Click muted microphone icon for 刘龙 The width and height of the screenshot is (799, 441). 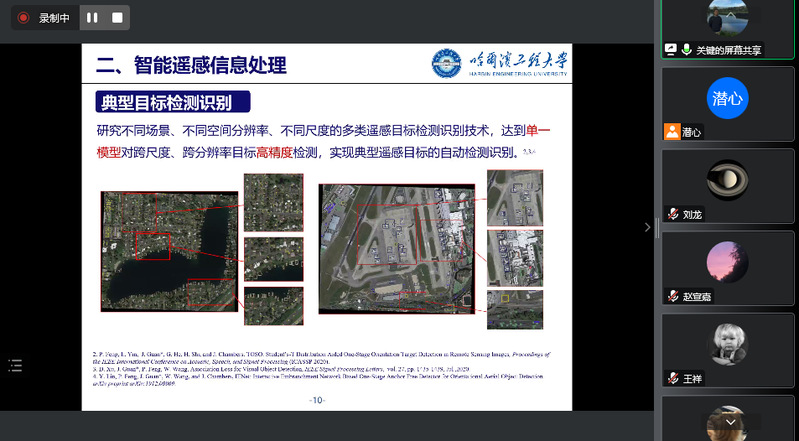pyautogui.click(x=671, y=214)
